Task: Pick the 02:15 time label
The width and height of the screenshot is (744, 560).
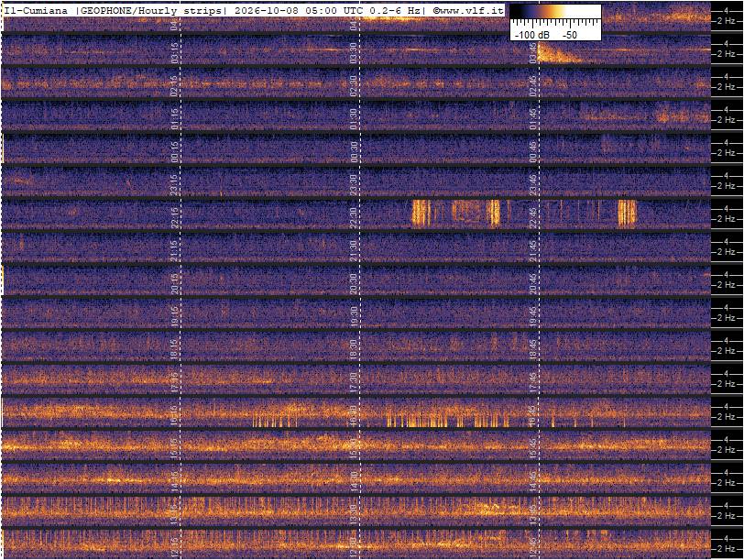Action: coord(175,86)
